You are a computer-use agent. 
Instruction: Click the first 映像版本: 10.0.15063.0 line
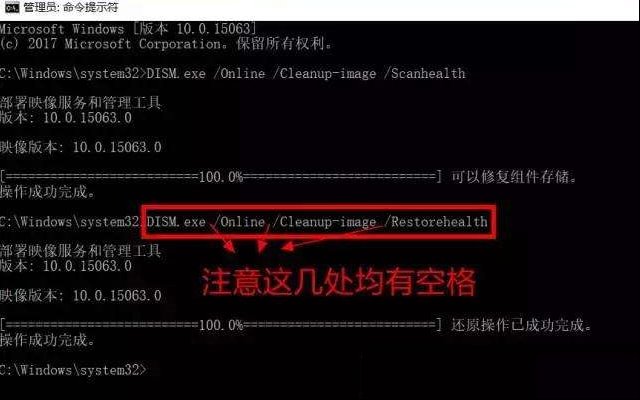(80, 147)
